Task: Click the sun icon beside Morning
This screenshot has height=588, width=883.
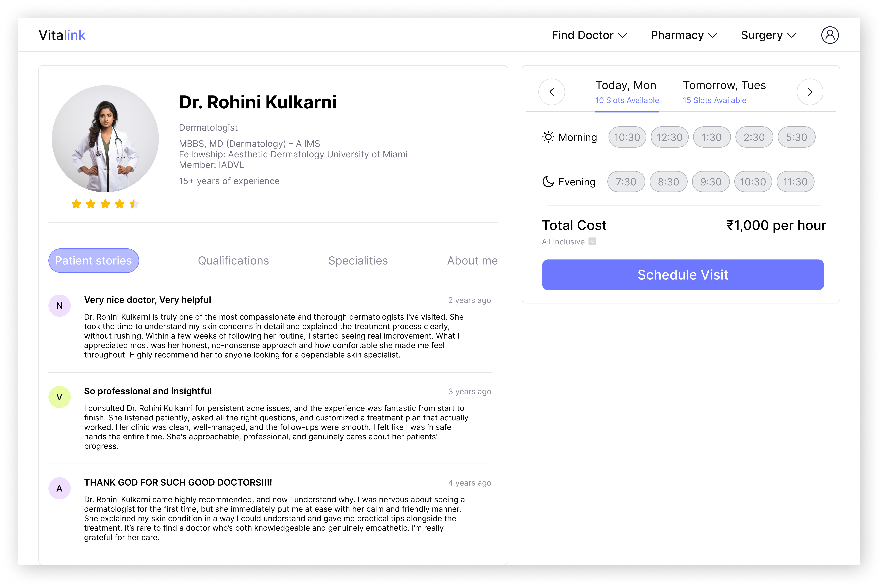Action: (548, 137)
